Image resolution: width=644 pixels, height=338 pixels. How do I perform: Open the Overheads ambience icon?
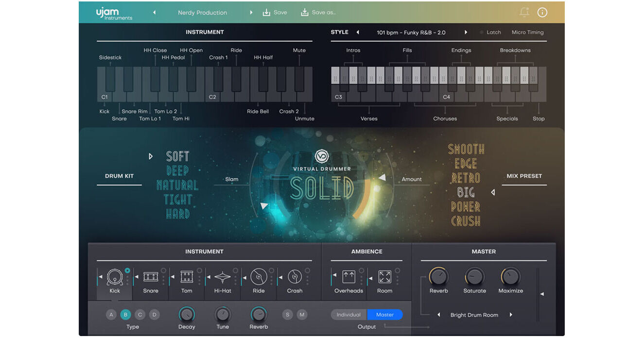click(x=348, y=277)
